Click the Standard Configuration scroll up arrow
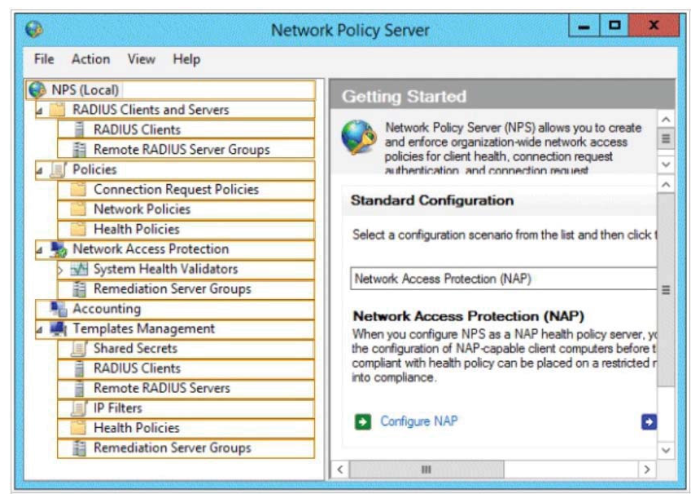Viewport: 696px width, 503px height. pyautogui.click(x=666, y=184)
